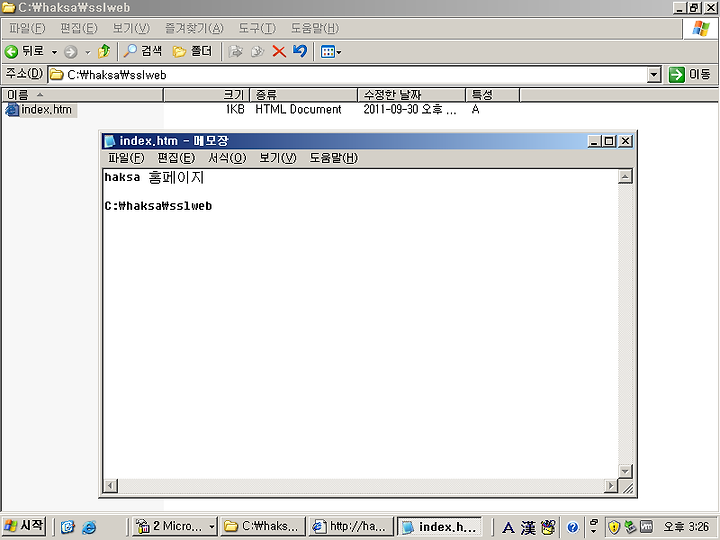Open Notepad 편집(E) menu
This screenshot has height=540, width=720.
(x=176, y=158)
